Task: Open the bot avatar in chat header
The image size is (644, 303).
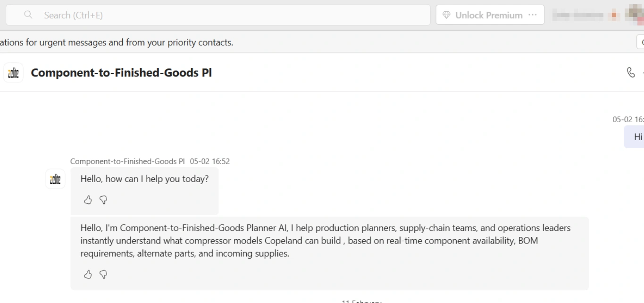Action: pyautogui.click(x=13, y=73)
